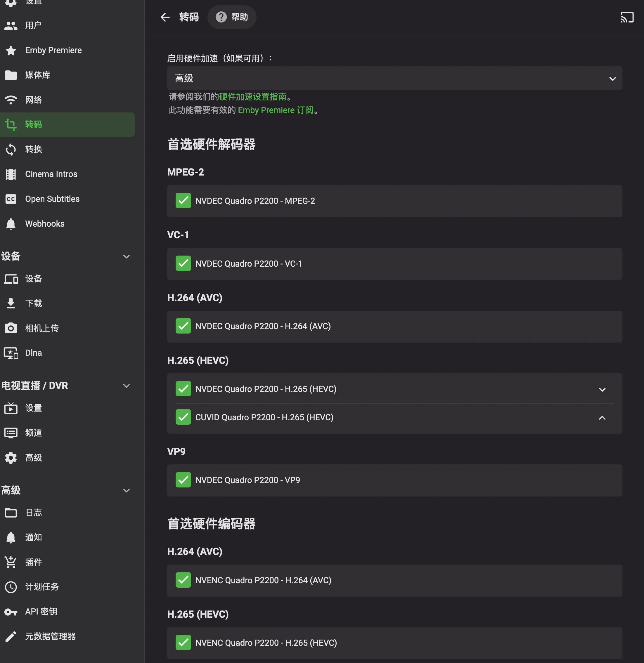Click the back arrow next to 转码
This screenshot has width=644, height=663.
coord(165,17)
